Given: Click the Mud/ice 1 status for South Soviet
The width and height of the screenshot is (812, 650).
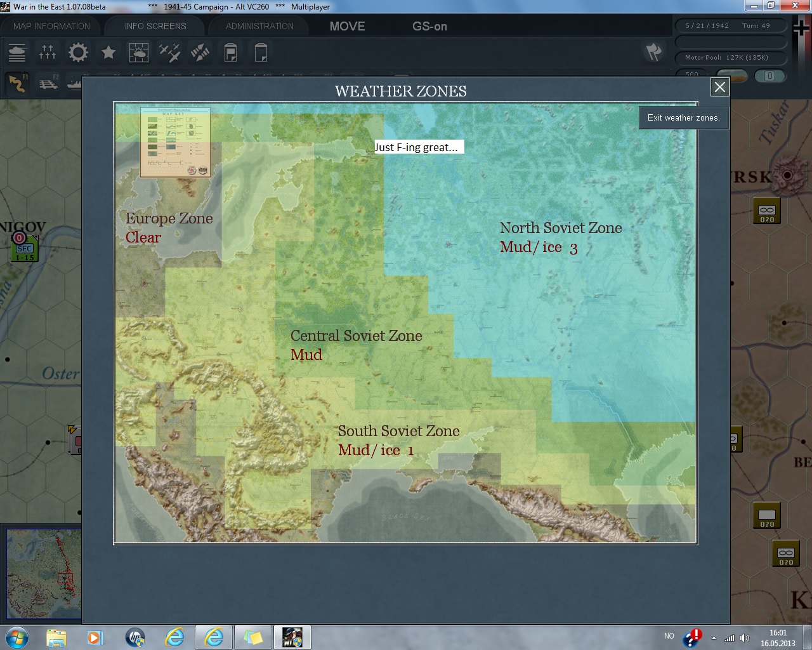Looking at the screenshot, I should pos(376,450).
